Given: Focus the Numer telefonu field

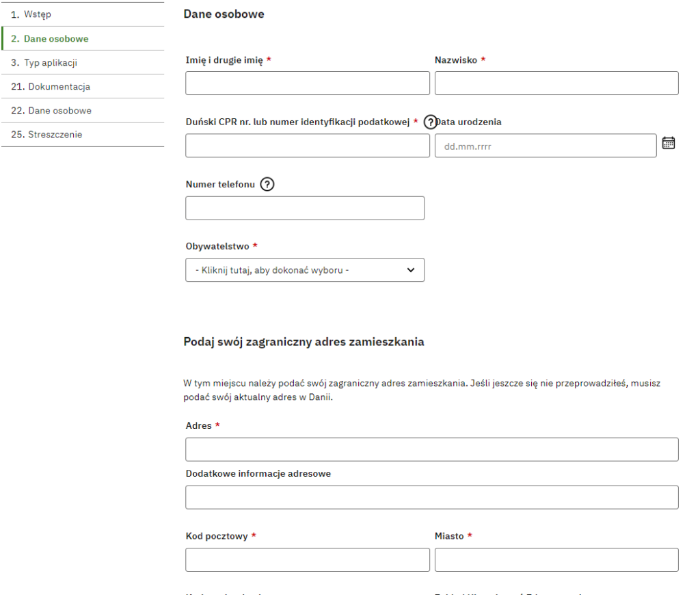Looking at the screenshot, I should (305, 208).
